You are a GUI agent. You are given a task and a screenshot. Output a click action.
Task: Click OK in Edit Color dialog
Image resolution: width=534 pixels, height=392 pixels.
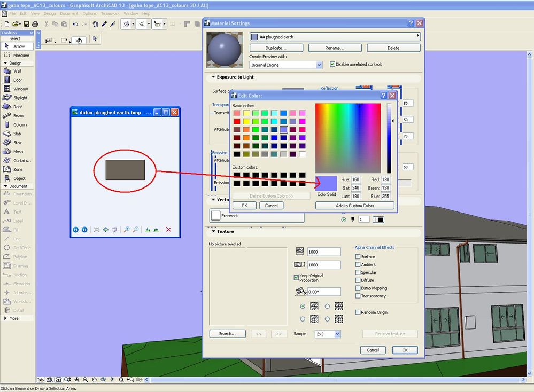(244, 206)
